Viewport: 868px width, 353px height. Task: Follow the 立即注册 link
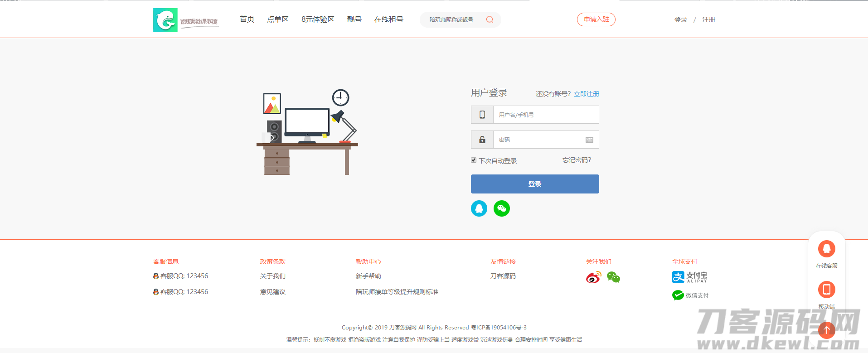point(587,94)
